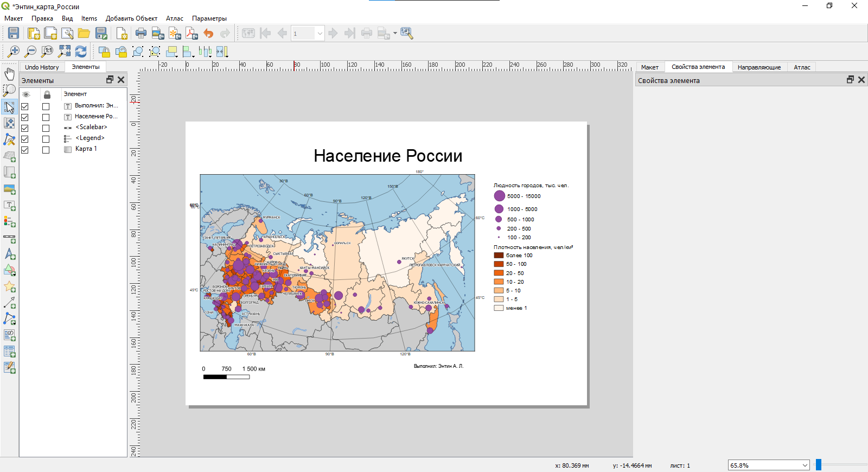Image resolution: width=868 pixels, height=472 pixels.
Task: Open the Raise items dropdown
Action: pos(173,52)
